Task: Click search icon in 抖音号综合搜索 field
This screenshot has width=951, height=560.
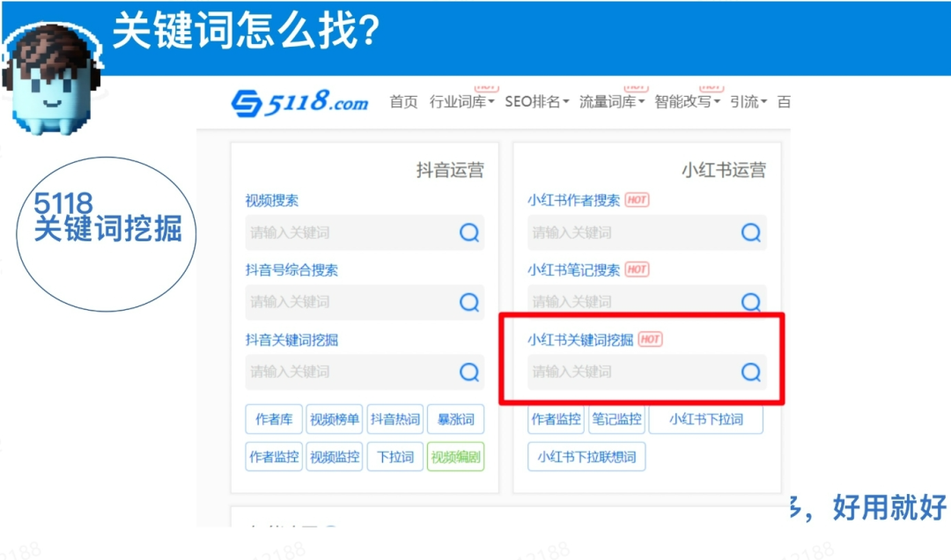Action: [468, 302]
